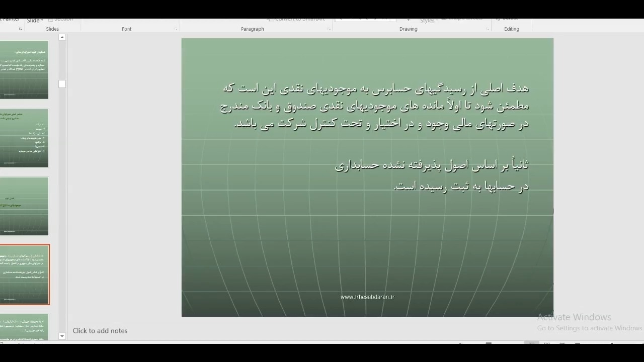644x362 pixels.
Task: Click the www.irhesabdaran.ir text on slide
Action: pos(367,297)
